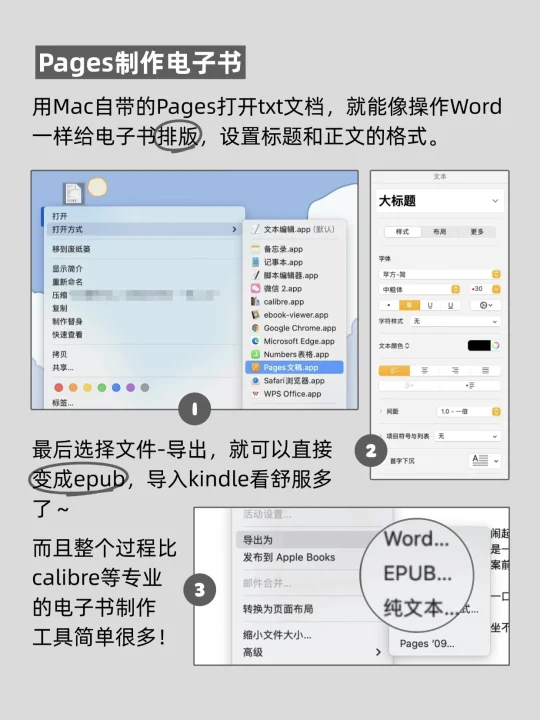The height and width of the screenshot is (720, 540).
Task: Choose 脚本编辑器.app in the Open With list
Action: (294, 276)
